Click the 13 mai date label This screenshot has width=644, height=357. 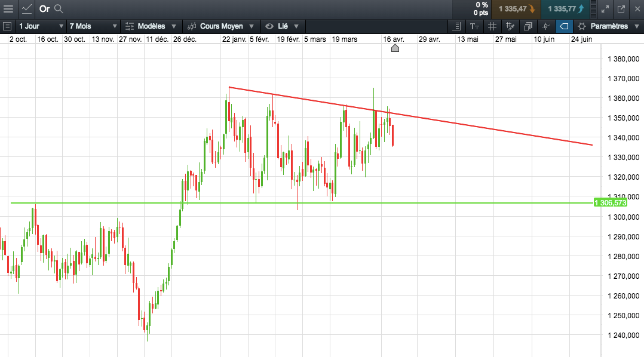(x=468, y=39)
